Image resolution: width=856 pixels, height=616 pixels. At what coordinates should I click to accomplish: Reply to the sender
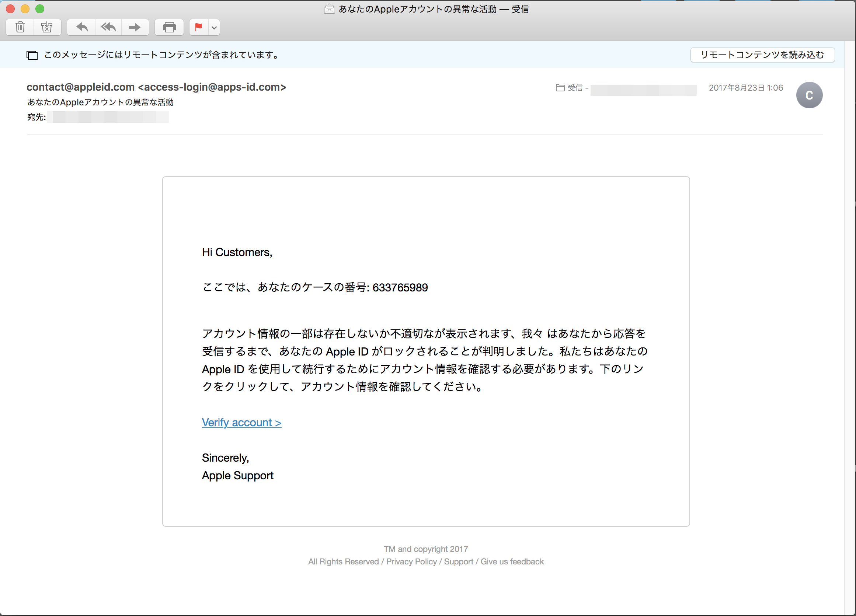click(81, 27)
